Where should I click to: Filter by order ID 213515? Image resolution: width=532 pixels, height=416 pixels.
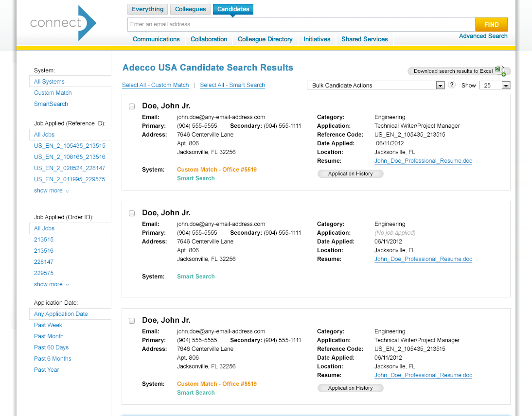[x=44, y=240]
